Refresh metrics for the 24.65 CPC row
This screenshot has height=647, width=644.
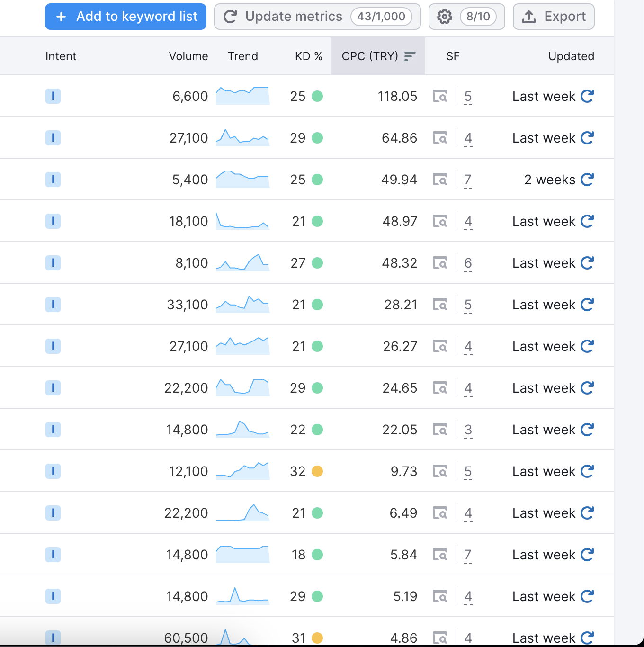pyautogui.click(x=587, y=388)
